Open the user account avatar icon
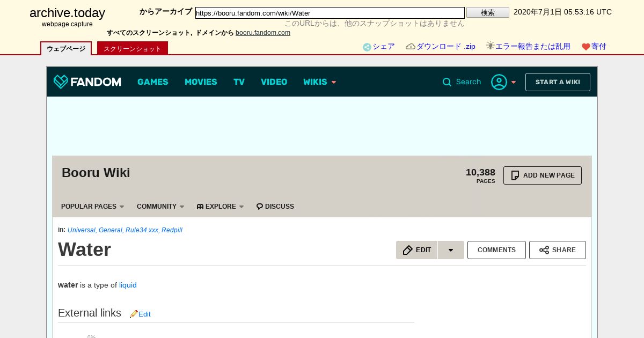This screenshot has width=644, height=338. (x=499, y=82)
